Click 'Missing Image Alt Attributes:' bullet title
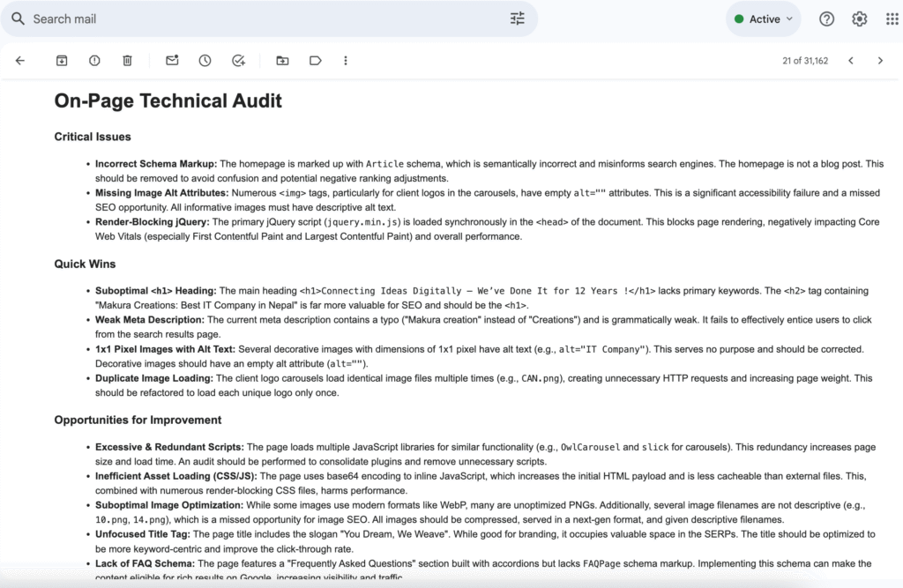The image size is (903, 588). 162,193
